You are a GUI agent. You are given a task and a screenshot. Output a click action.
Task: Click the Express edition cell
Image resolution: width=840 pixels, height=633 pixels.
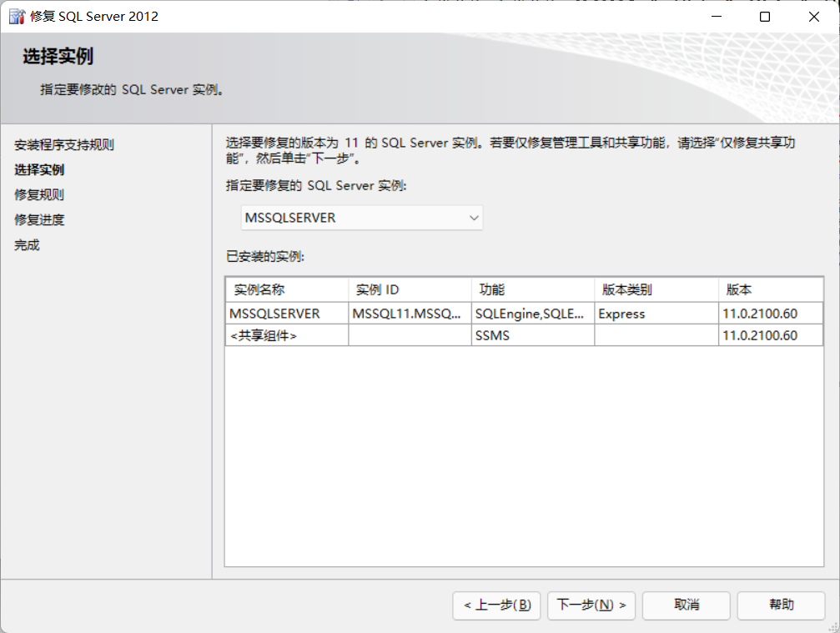[656, 314]
